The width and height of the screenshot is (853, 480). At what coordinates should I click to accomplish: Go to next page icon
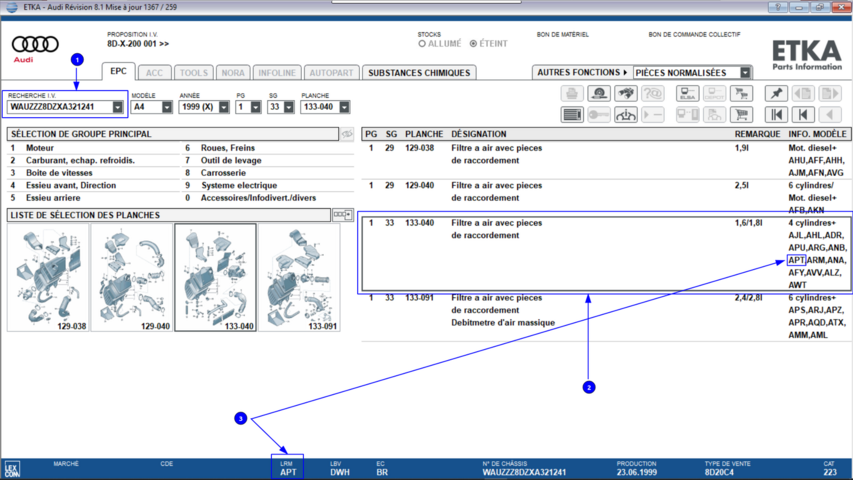pyautogui.click(x=830, y=94)
